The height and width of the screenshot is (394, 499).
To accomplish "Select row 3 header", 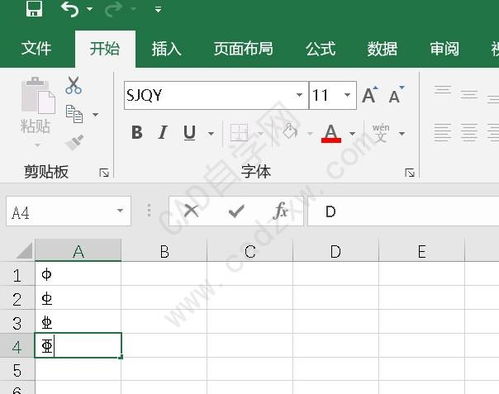I will (x=17, y=322).
